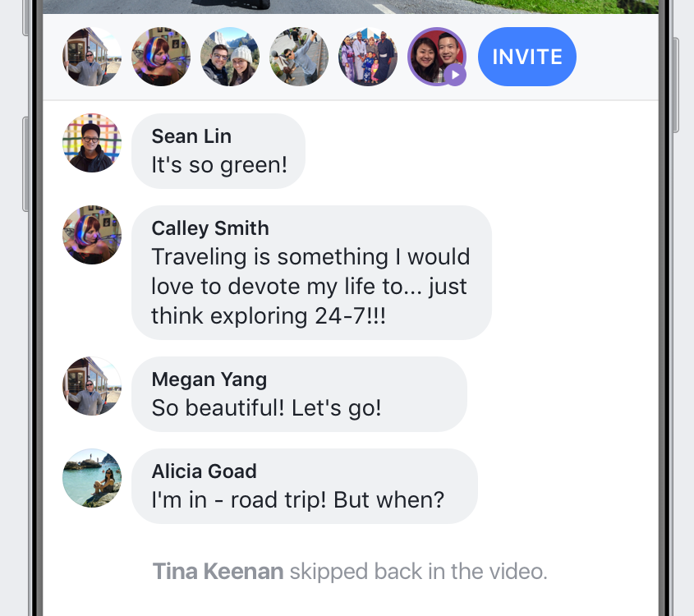Screen dimensions: 694x616
Task: Open the couple avatar with play badge
Action: 437,57
